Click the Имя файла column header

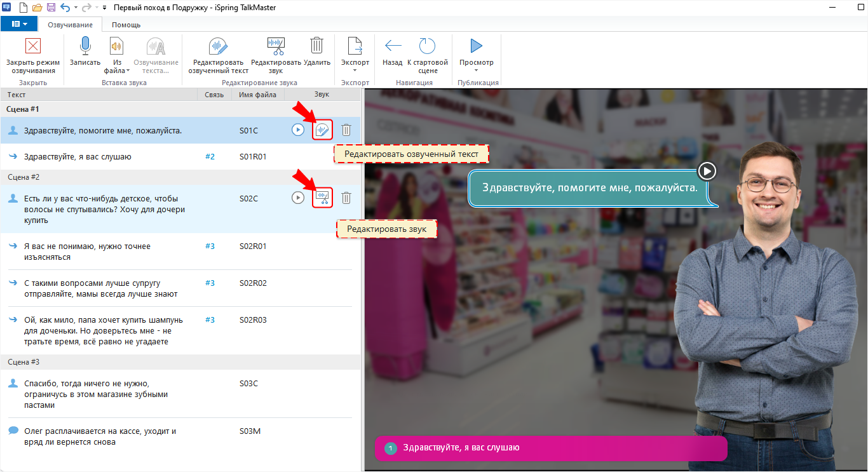(x=258, y=95)
